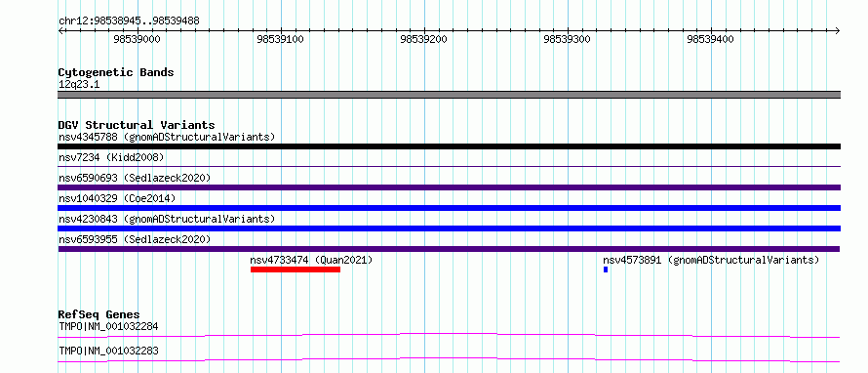Click the chr12:98538945..98539488 coordinate label
The height and width of the screenshot is (373, 868).
pyautogui.click(x=129, y=21)
